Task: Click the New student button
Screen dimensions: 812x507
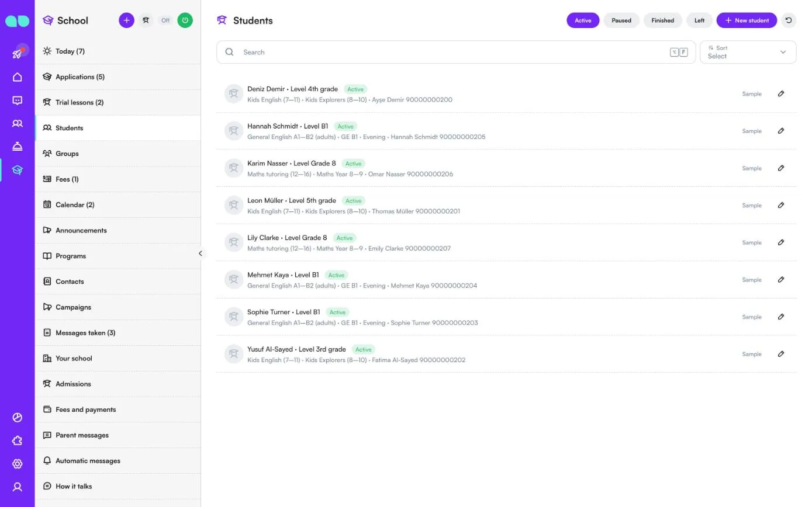Action: (747, 20)
